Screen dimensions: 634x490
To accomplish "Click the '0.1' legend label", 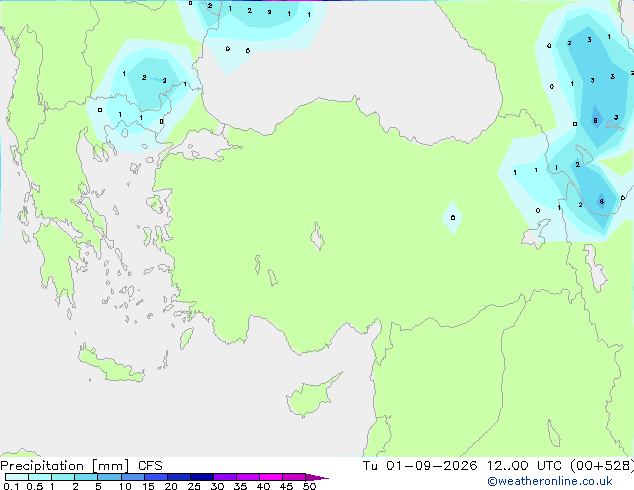I will [11, 486].
